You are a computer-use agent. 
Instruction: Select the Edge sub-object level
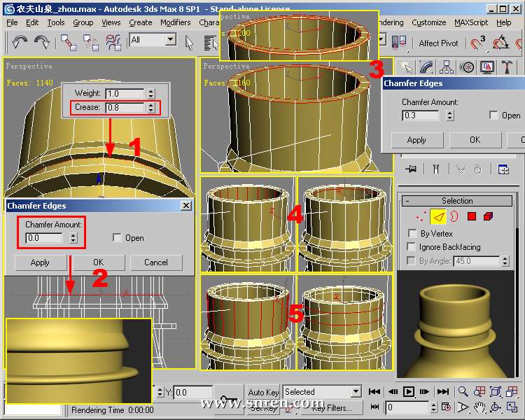point(438,216)
